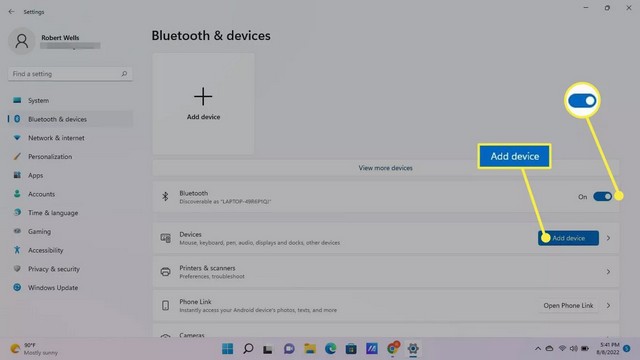
Task: Click the back arrow beside Settings title
Action: pos(11,12)
